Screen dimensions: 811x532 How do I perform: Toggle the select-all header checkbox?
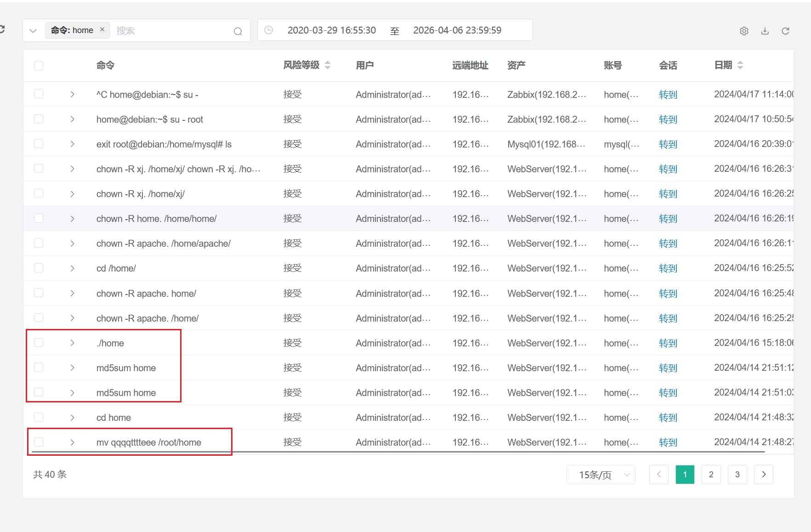click(x=39, y=66)
